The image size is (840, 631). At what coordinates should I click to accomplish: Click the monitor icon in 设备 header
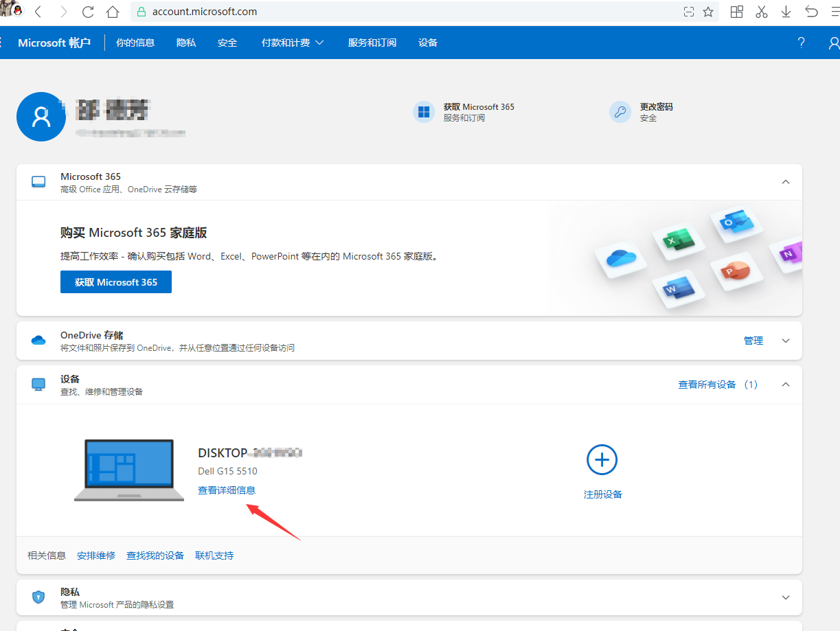[38, 385]
